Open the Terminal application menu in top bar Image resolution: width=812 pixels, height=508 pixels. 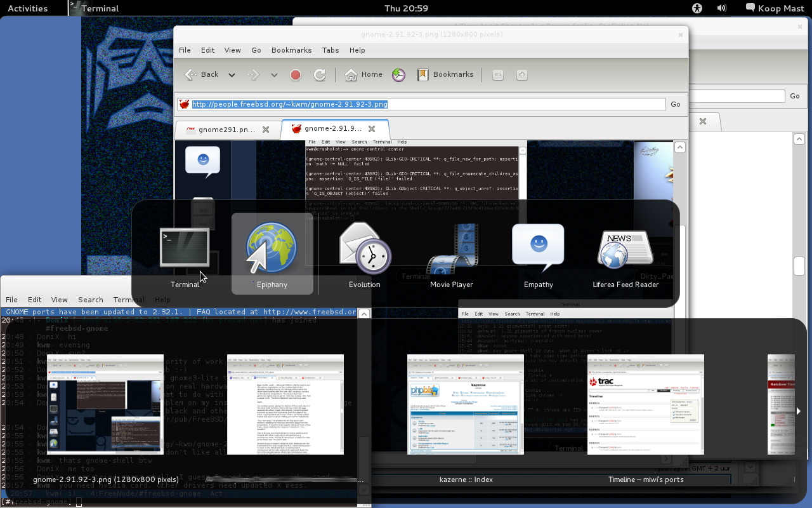point(95,8)
